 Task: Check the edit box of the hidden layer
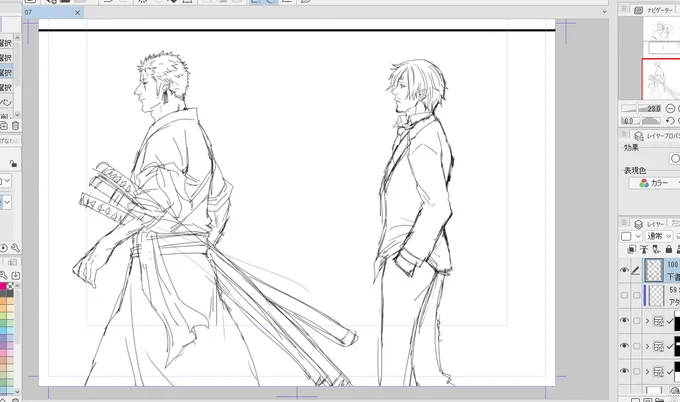tap(636, 295)
